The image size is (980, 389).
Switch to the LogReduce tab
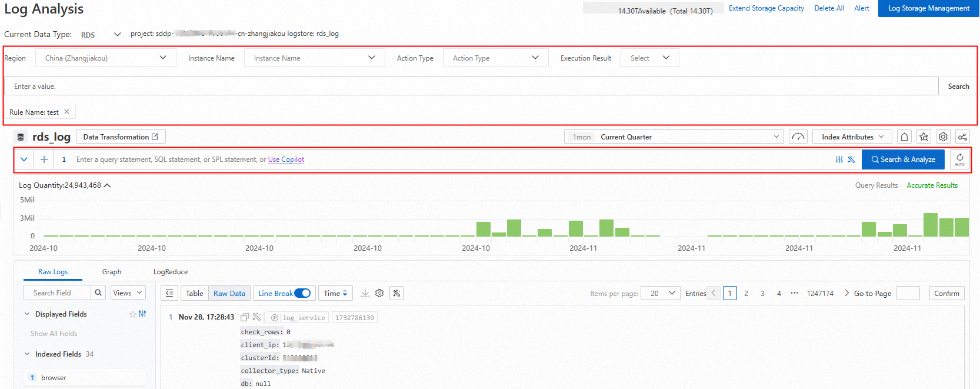pyautogui.click(x=171, y=272)
